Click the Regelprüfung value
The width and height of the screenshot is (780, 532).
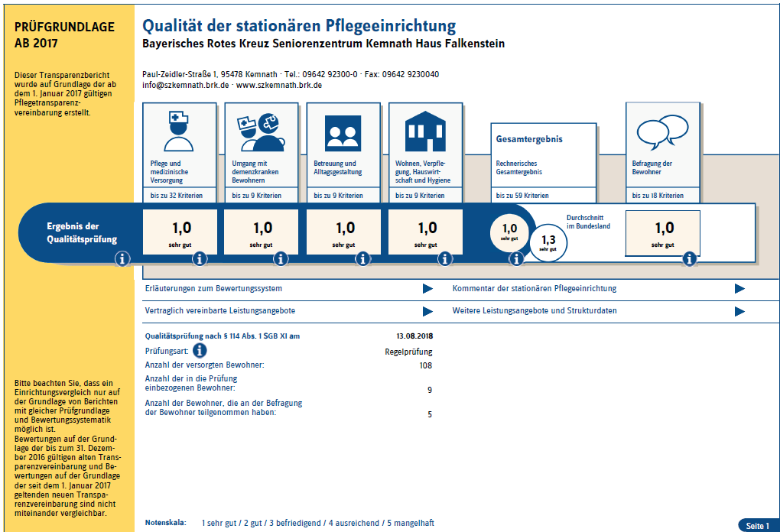coord(408,352)
